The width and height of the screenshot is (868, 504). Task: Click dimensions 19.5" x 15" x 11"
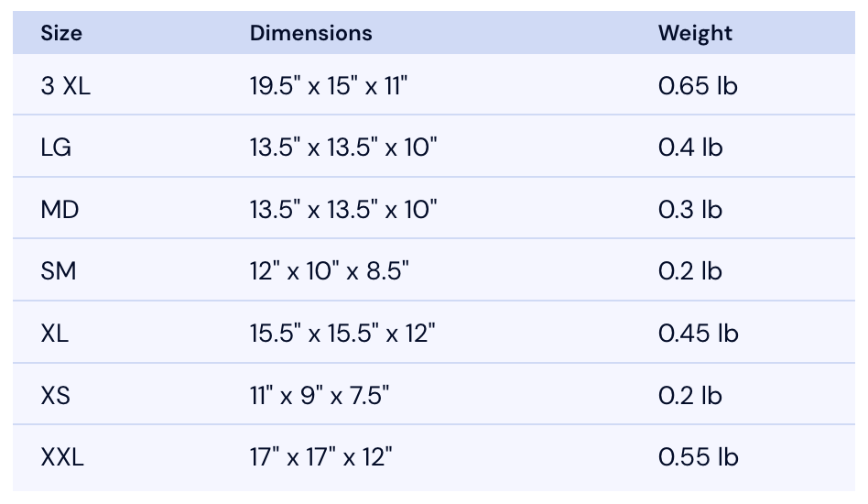pyautogui.click(x=329, y=86)
